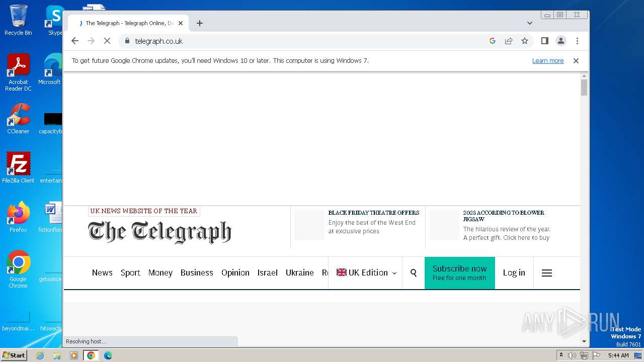Expand the tab search chevron
644x362 pixels.
pos(530,23)
